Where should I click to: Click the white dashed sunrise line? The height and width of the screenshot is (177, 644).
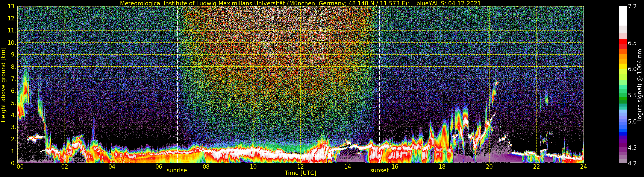(x=177, y=75)
